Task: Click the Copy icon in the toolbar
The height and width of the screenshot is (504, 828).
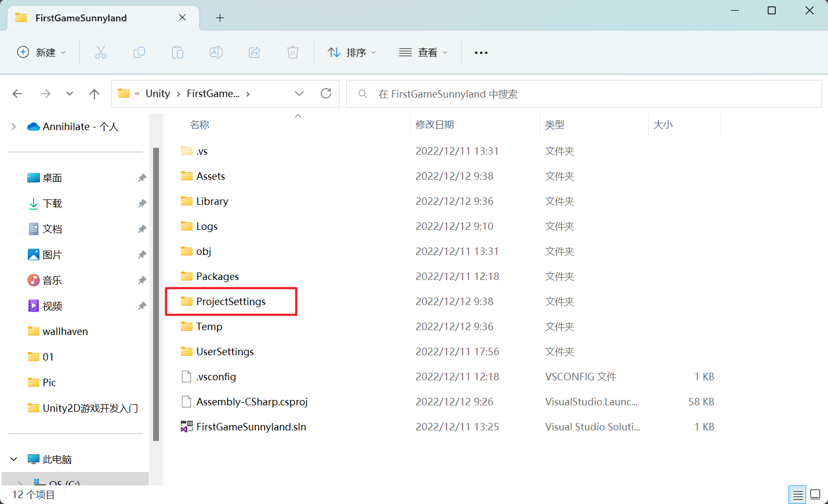Action: point(139,52)
